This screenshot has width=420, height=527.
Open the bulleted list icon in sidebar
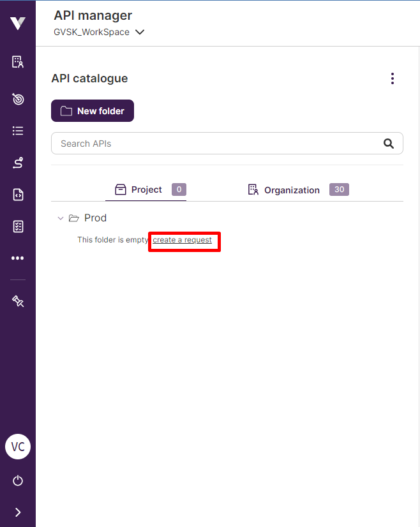(18, 131)
